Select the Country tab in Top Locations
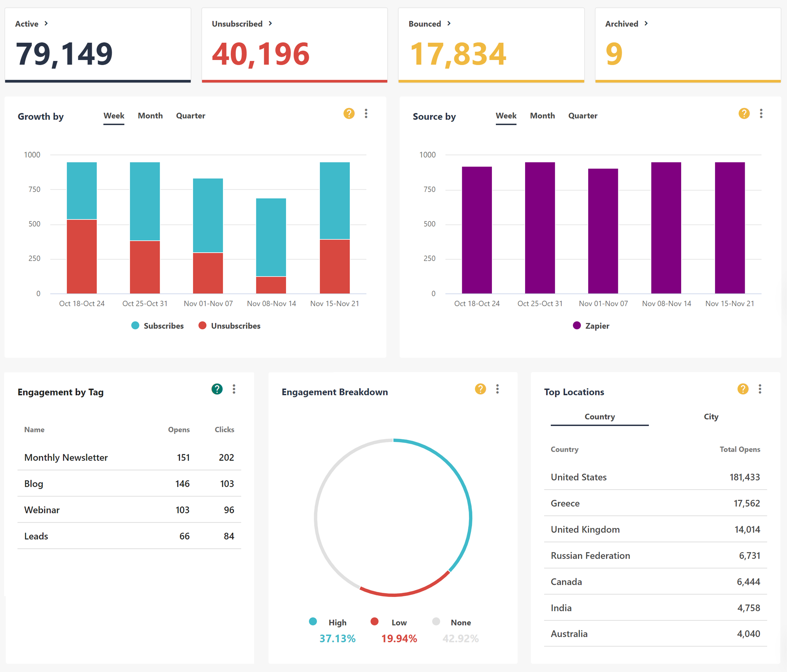 [599, 417]
